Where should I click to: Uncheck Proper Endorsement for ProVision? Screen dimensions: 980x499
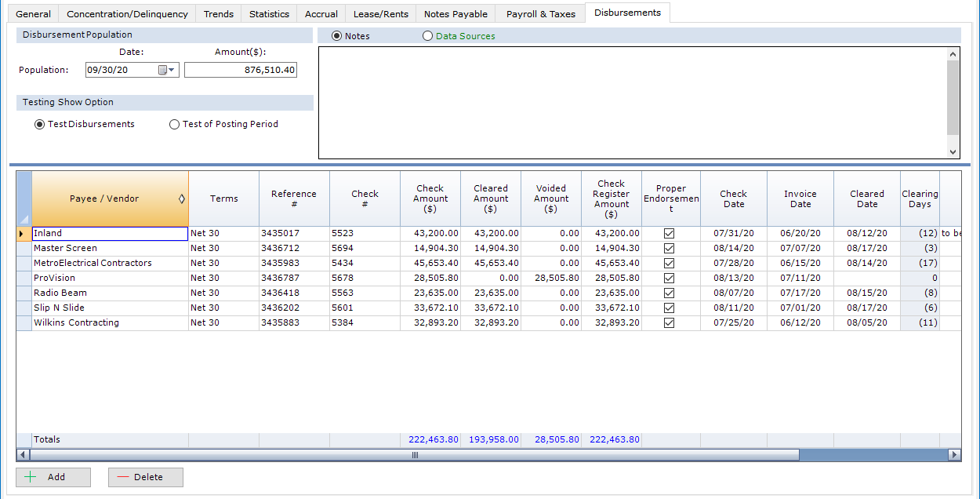669,278
